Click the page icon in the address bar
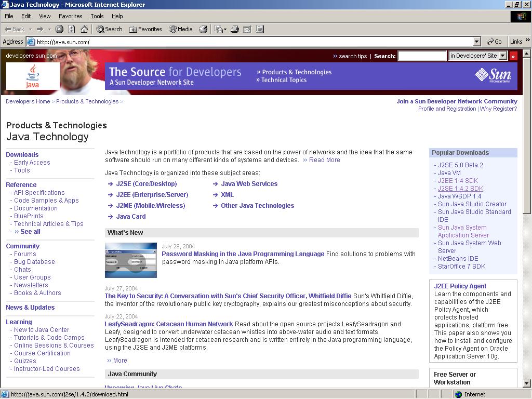The height and width of the screenshot is (399, 532). [x=31, y=42]
